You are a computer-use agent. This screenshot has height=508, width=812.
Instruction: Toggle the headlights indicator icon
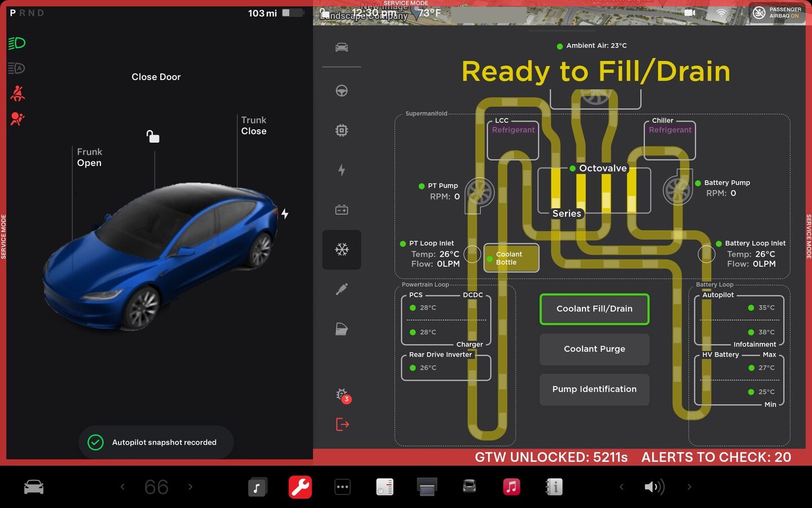pos(17,43)
